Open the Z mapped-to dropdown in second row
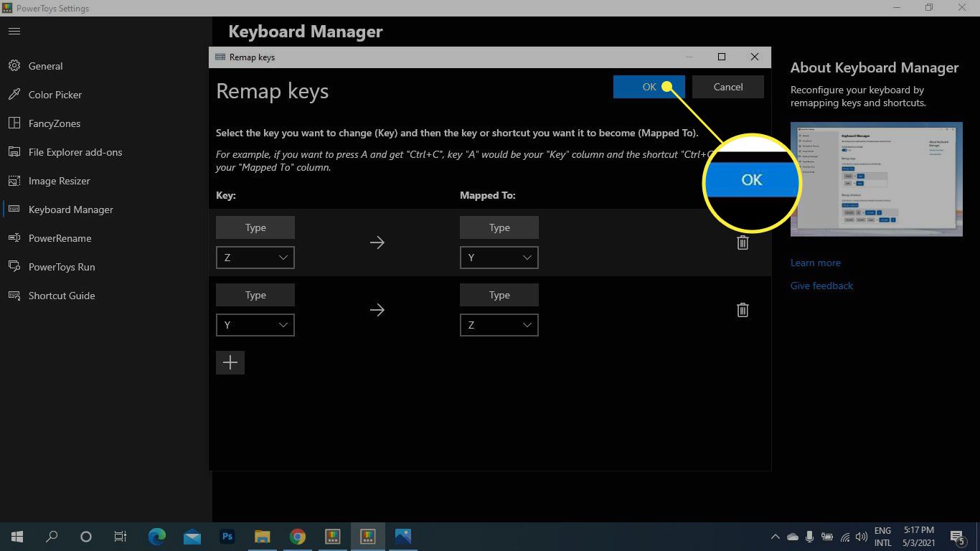The image size is (980, 551). pyautogui.click(x=499, y=325)
